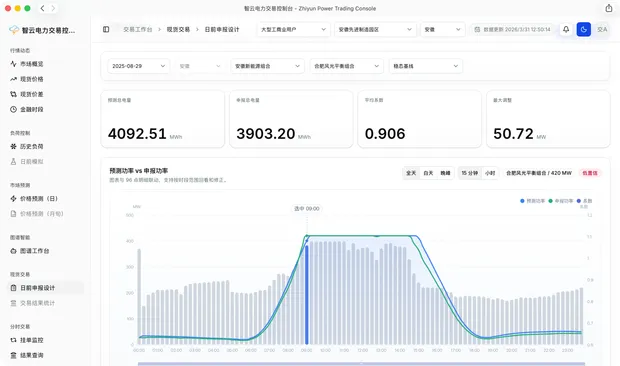Toggle 系数 legend series

pos(584,201)
